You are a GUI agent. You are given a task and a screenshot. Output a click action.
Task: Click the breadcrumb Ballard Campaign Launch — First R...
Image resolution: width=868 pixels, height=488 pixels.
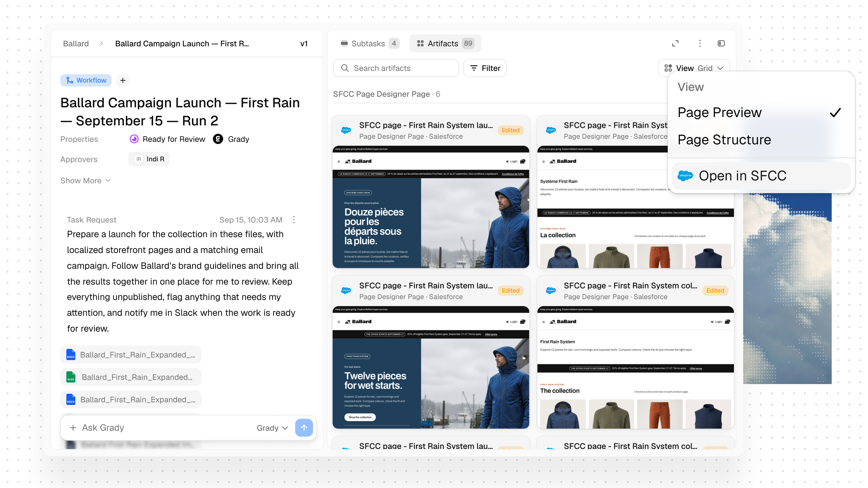click(182, 43)
